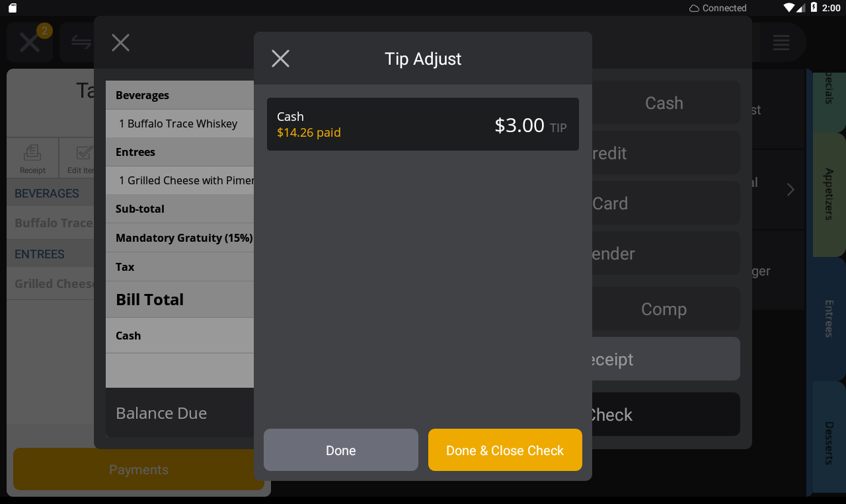The height and width of the screenshot is (504, 846).
Task: Select the Cash payment option
Action: pos(664,102)
